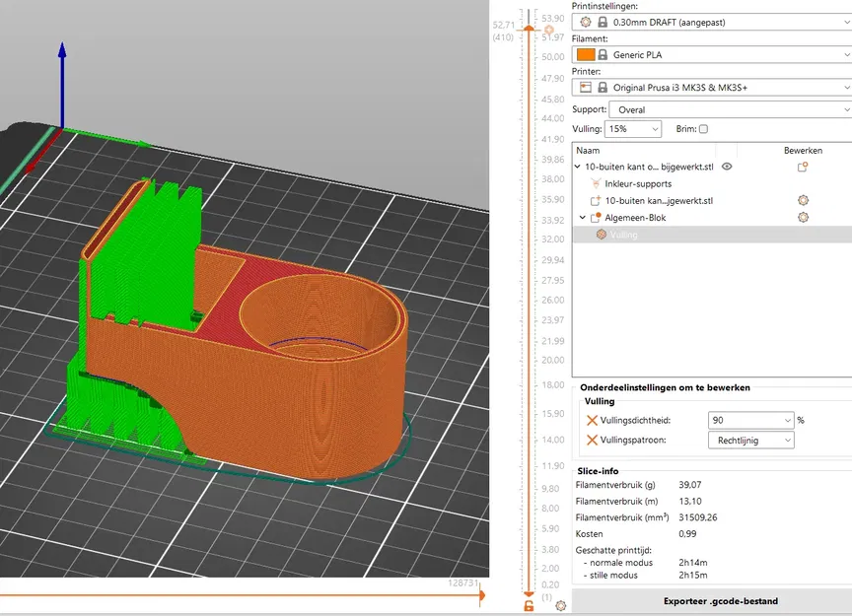The height and width of the screenshot is (616, 852).
Task: Open the Filament Generic PLA dropdown
Action: 712,55
